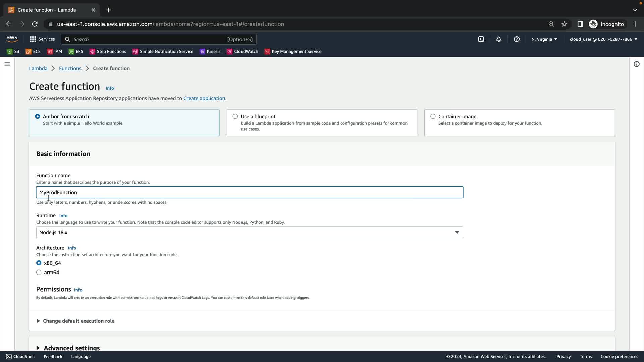Image resolution: width=644 pixels, height=362 pixels.
Task: Choose the Container image option
Action: tap(433, 116)
